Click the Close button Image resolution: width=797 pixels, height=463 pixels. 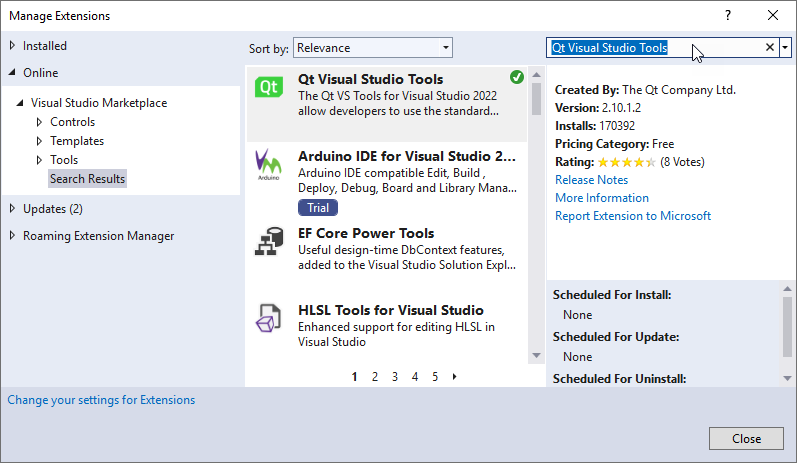(x=746, y=439)
